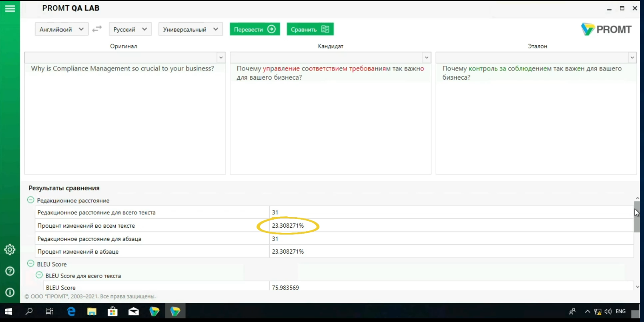Screen dimensions: 644x322
Task: Open taskbar search magnifier
Action: pos(29,312)
